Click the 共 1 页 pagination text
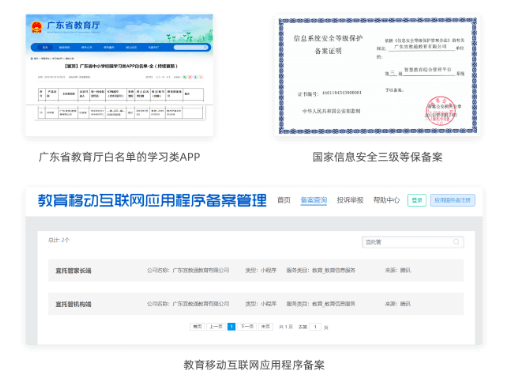The width and height of the screenshot is (508, 385). [x=286, y=327]
